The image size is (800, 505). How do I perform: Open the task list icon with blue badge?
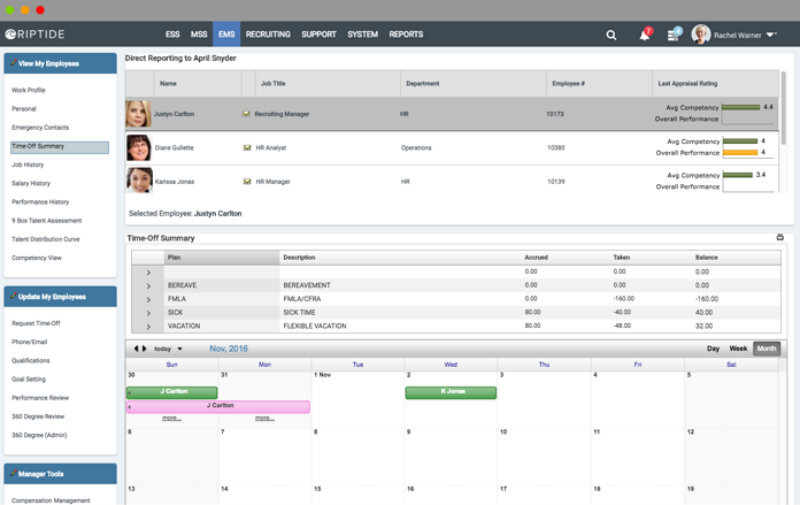pyautogui.click(x=674, y=35)
